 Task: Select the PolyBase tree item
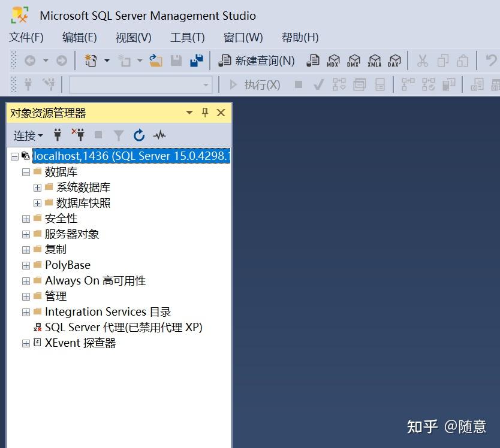68,265
